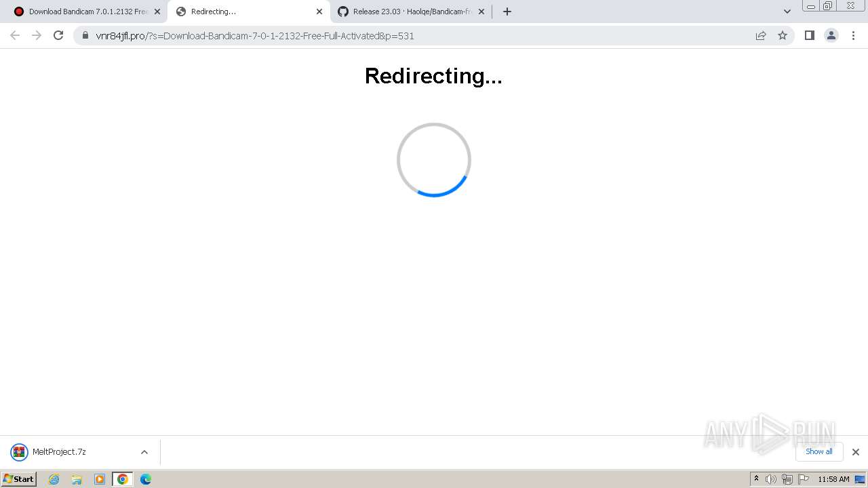Image resolution: width=868 pixels, height=488 pixels.
Task: Click the 11:58 AM clock
Action: (x=833, y=479)
